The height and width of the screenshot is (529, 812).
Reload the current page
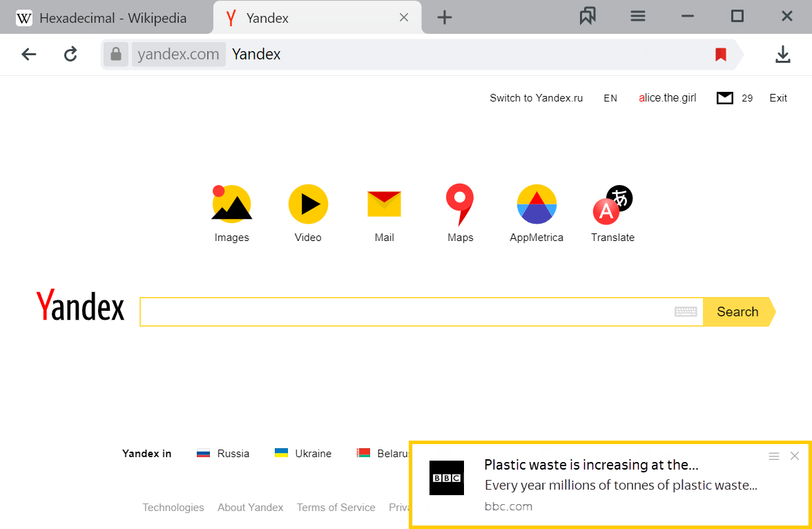[70, 54]
